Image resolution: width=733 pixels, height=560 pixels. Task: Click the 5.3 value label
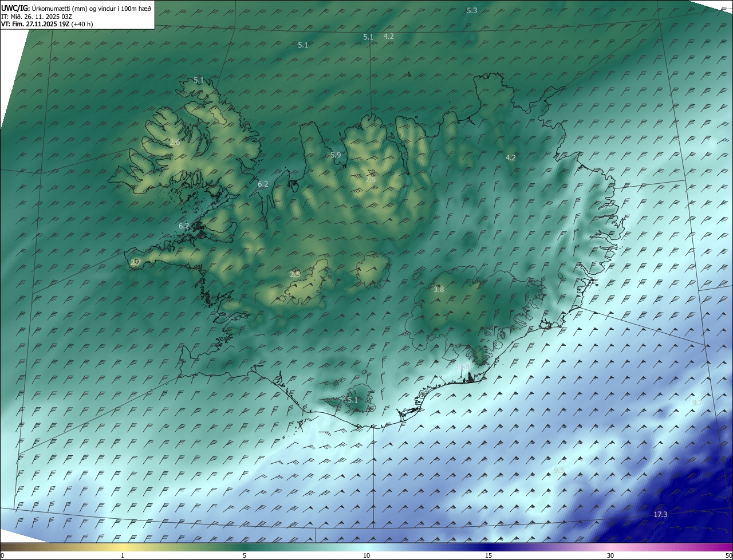472,10
